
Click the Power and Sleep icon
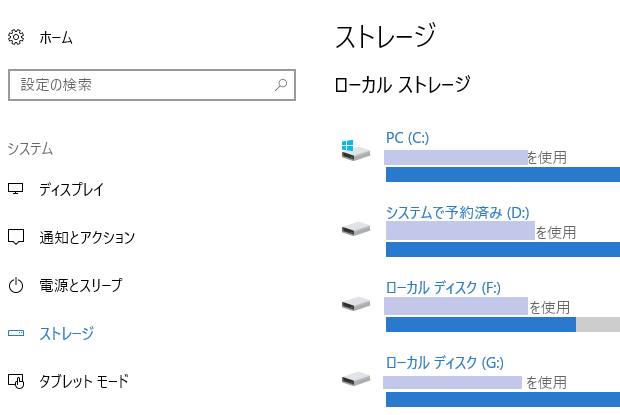click(x=16, y=285)
